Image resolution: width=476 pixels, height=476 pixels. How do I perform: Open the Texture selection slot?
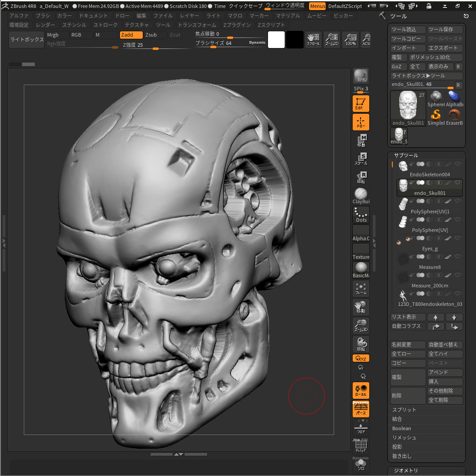click(x=361, y=252)
